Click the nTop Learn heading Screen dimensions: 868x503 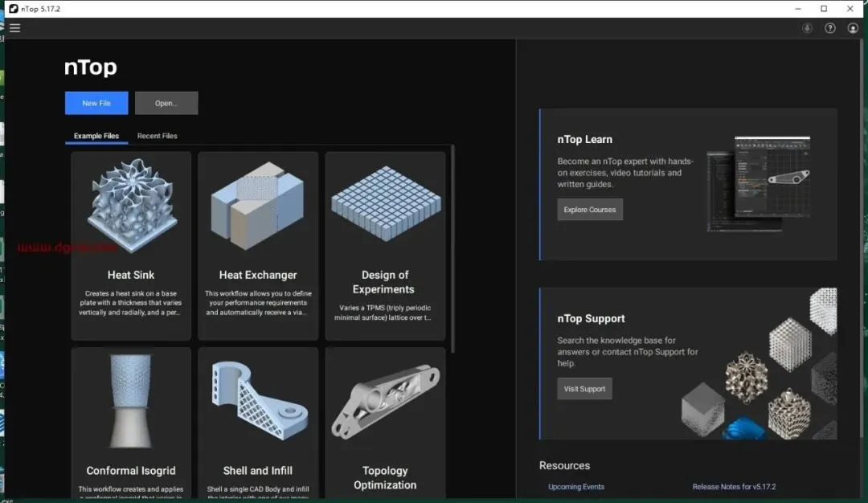584,140
